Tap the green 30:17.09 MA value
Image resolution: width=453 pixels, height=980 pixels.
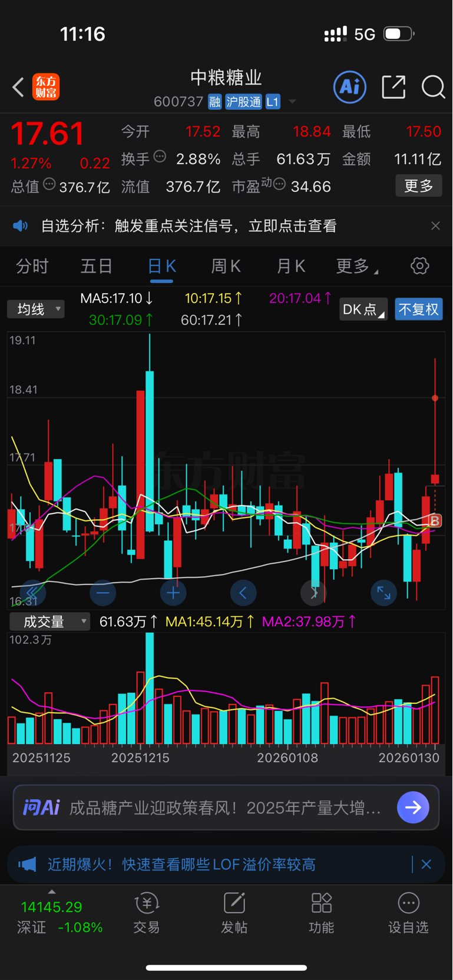121,320
